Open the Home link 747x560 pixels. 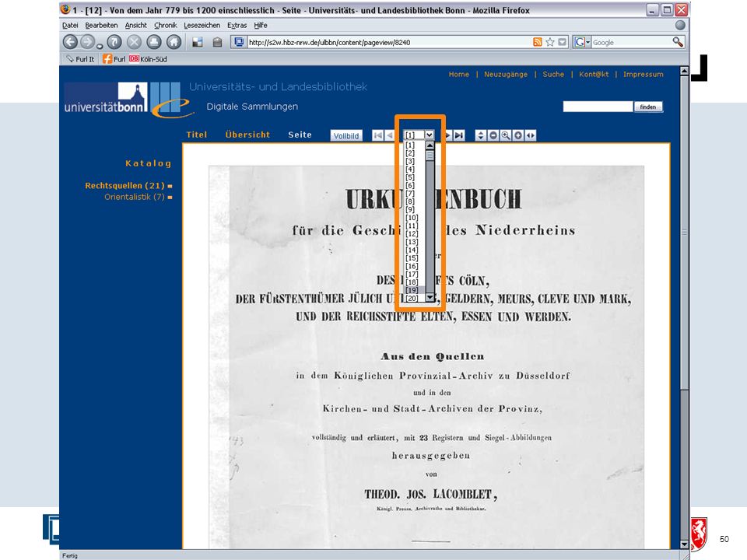tap(459, 75)
